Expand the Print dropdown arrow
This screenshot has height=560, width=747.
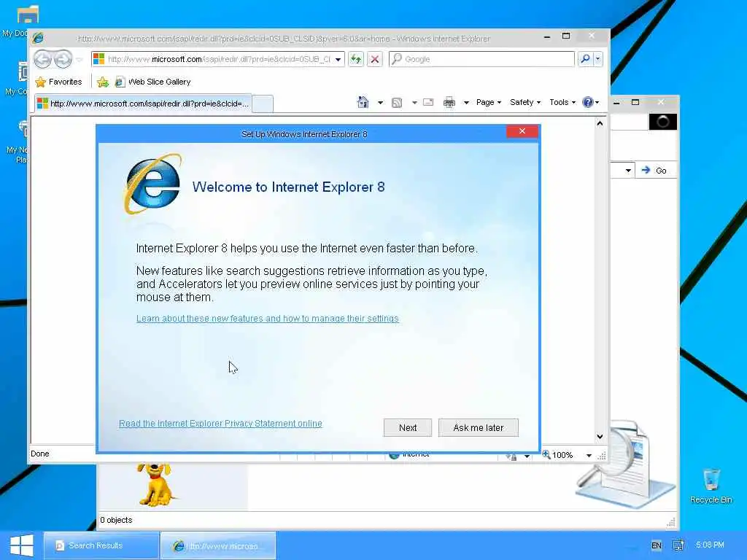pos(466,102)
